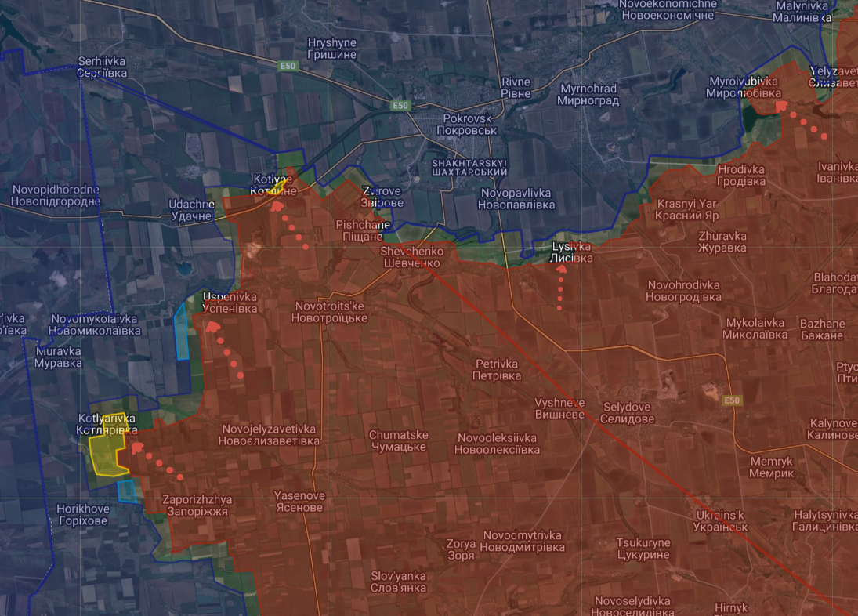Click the Tsukuryne label
This screenshot has height=616, width=858.
click(643, 549)
